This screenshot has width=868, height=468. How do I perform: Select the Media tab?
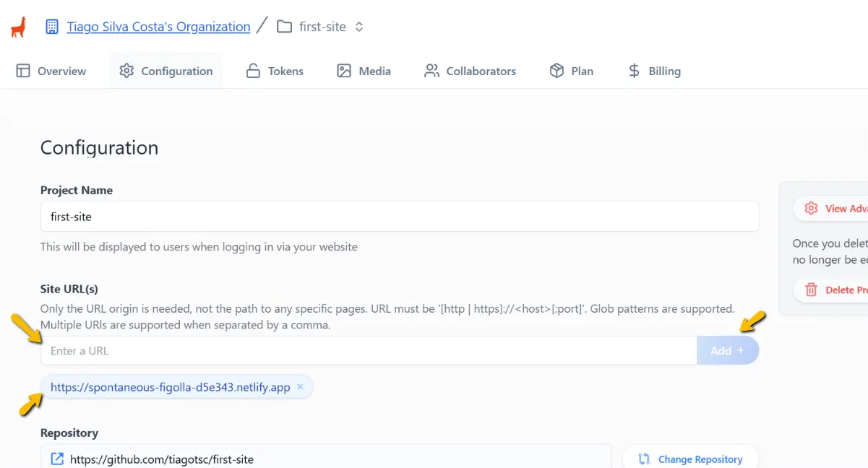pyautogui.click(x=364, y=71)
